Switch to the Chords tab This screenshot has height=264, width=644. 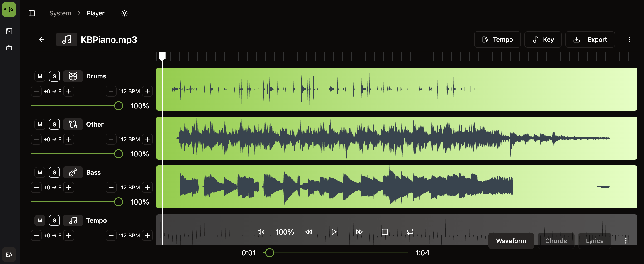556,241
